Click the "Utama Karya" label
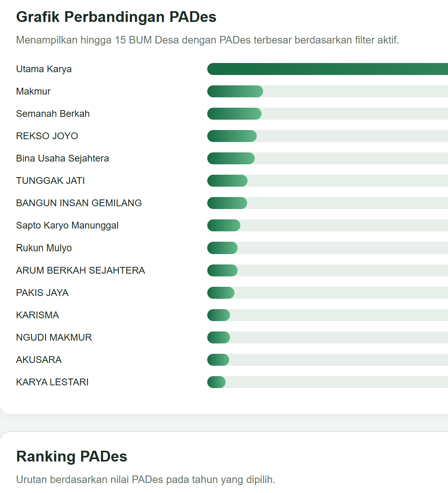 (x=44, y=69)
